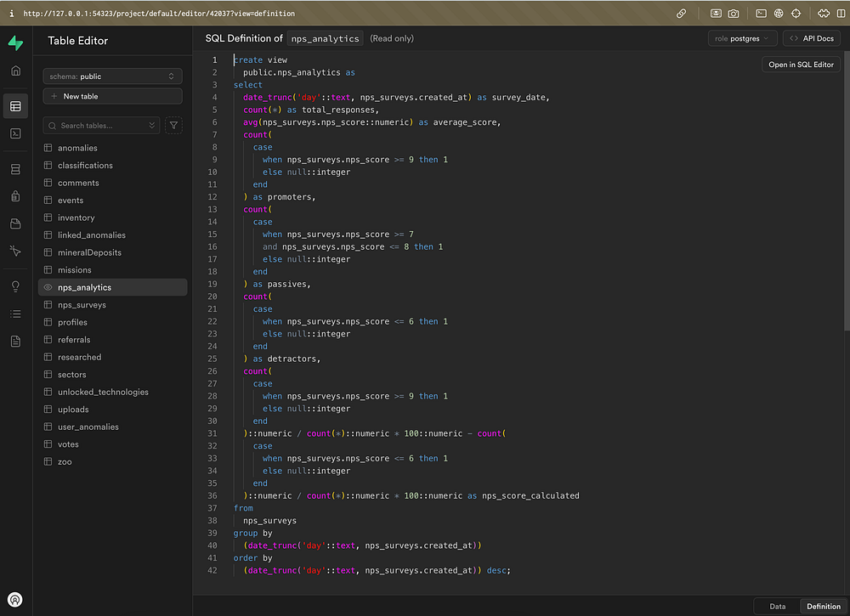The width and height of the screenshot is (850, 616).
Task: Open Authentication lock icon in sidebar
Action: [15, 196]
